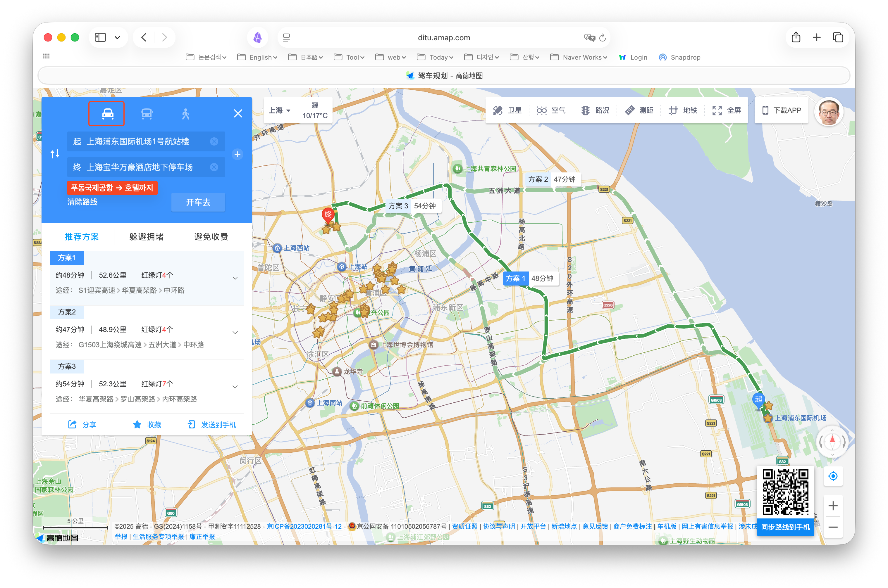Select the bus transit mode icon

[146, 114]
